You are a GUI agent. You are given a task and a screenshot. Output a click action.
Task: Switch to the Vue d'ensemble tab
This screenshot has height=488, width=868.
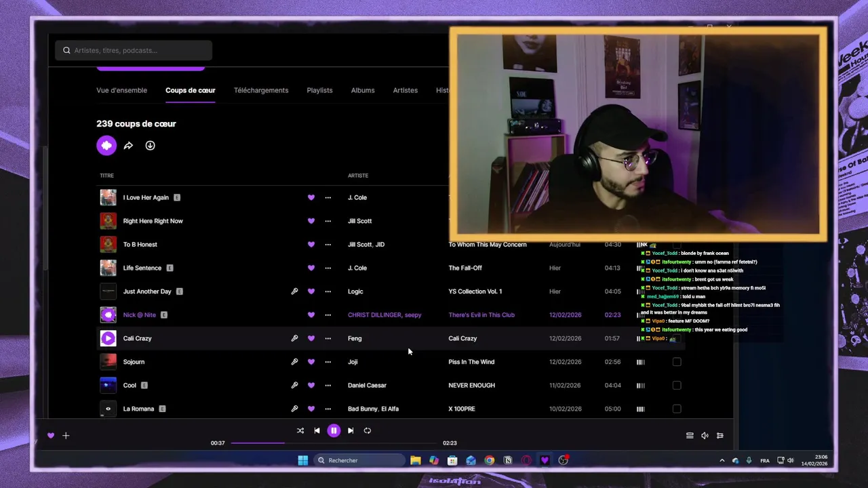(x=121, y=90)
